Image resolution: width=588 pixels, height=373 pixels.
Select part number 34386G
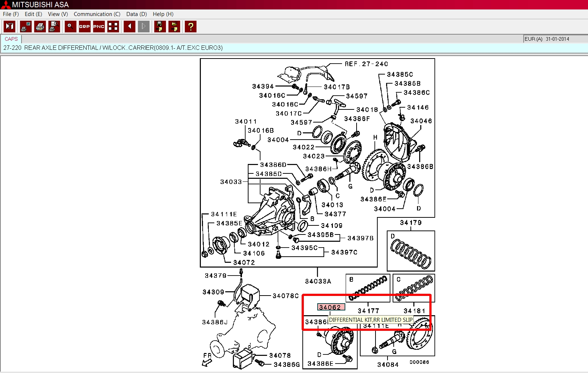click(x=287, y=365)
